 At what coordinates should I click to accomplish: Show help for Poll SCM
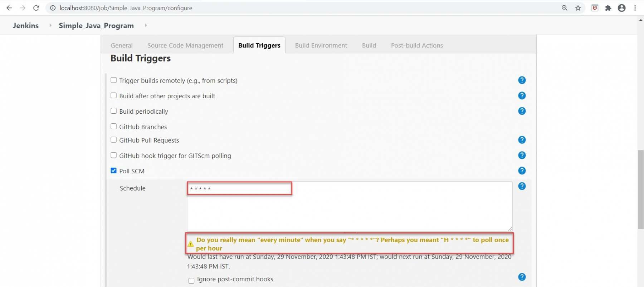coord(522,170)
